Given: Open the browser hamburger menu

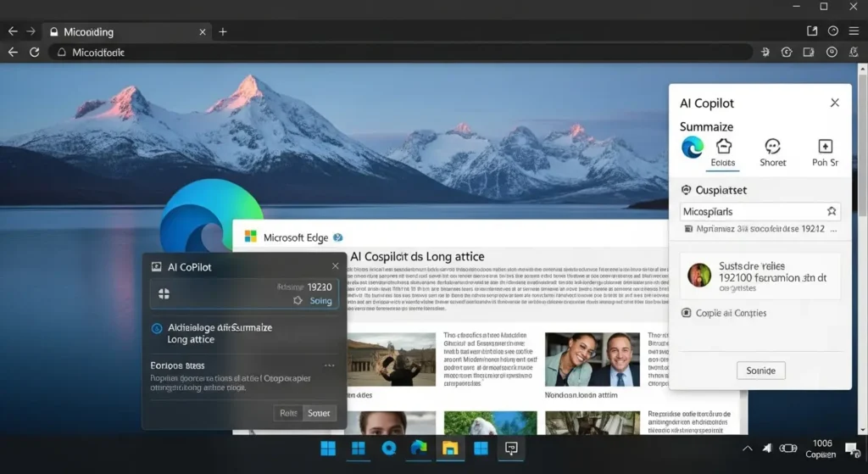Looking at the screenshot, I should 854,31.
